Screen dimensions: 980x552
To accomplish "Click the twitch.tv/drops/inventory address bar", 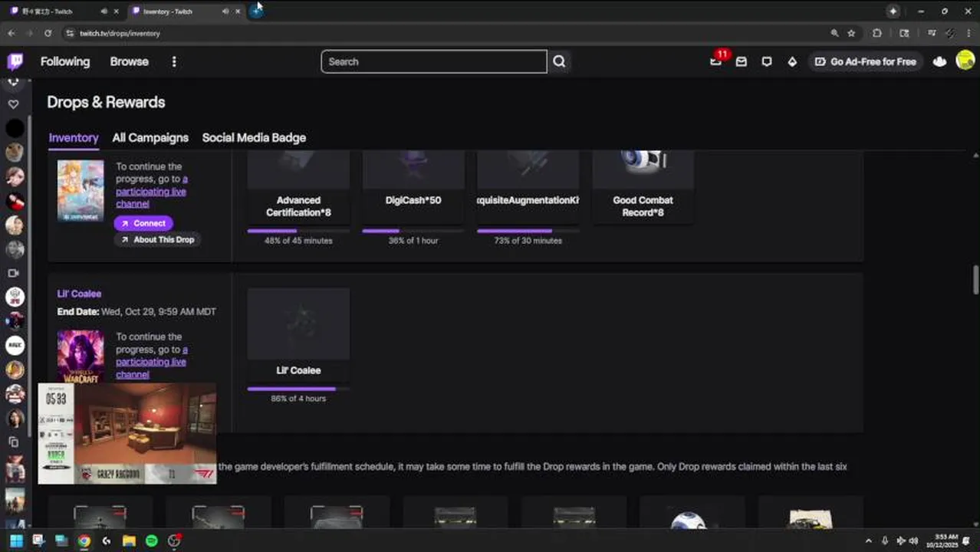I will [x=445, y=33].
